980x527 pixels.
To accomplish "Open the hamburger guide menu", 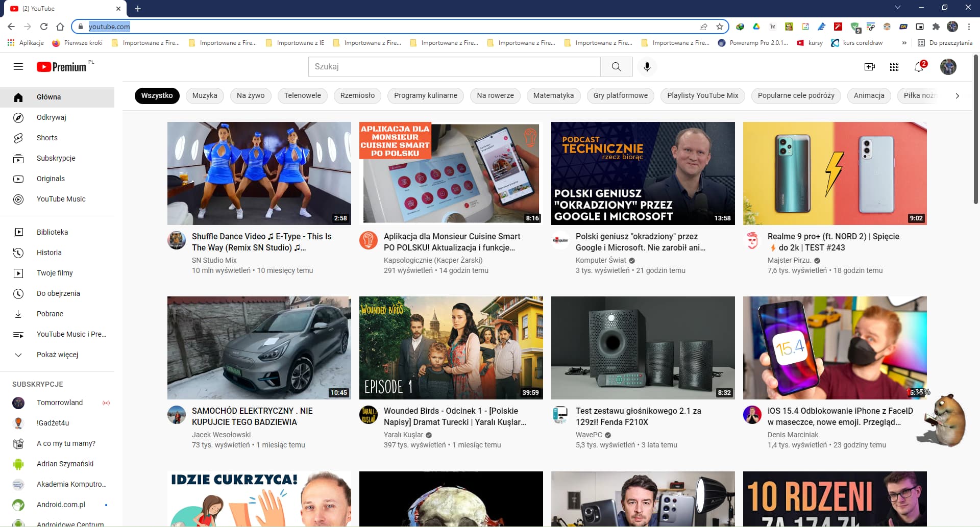I will pos(18,67).
